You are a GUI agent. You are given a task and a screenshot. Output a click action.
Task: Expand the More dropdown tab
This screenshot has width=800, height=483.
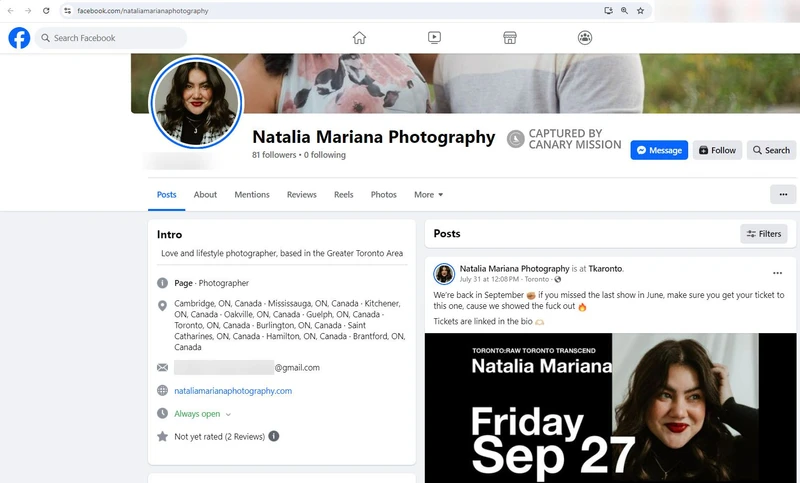429,194
